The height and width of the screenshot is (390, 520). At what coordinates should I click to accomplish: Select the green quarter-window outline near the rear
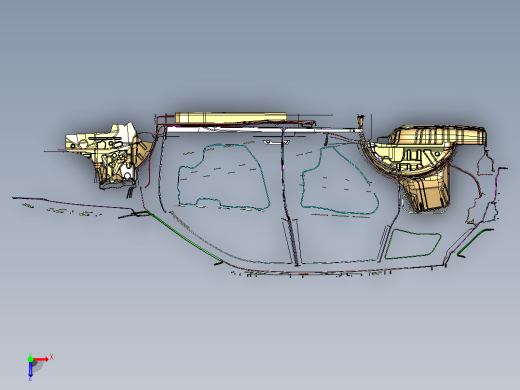click(x=413, y=244)
